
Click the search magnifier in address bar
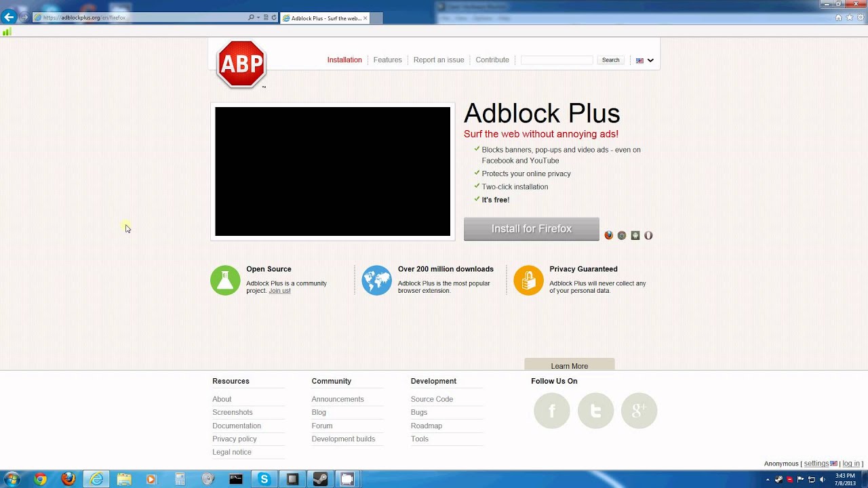[251, 18]
